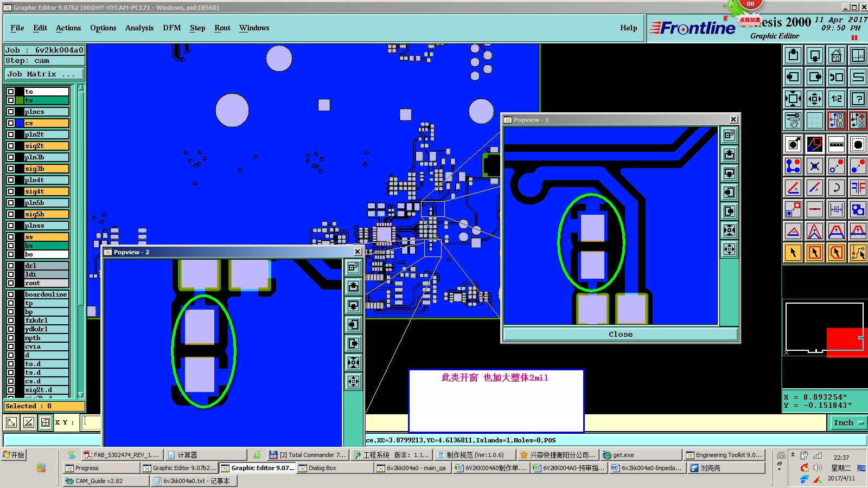Click the 1:2 scale icon
Viewport: 868px width, 488px height.
coord(837,99)
